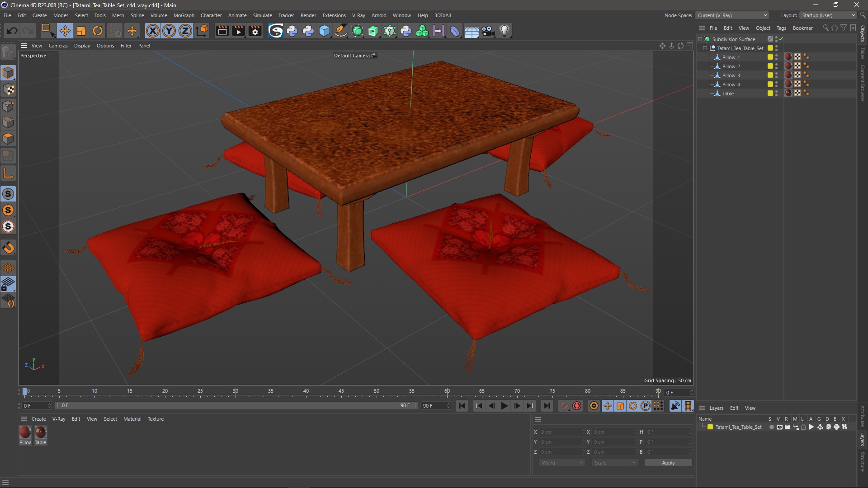Click the end frame 90 F field

pos(436,406)
